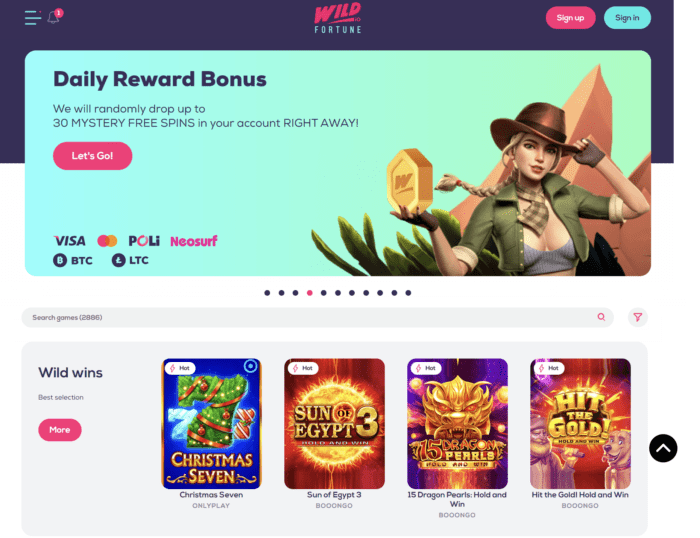Click the scroll-to-top arrow button
This screenshot has height=538, width=700.
pos(663,448)
